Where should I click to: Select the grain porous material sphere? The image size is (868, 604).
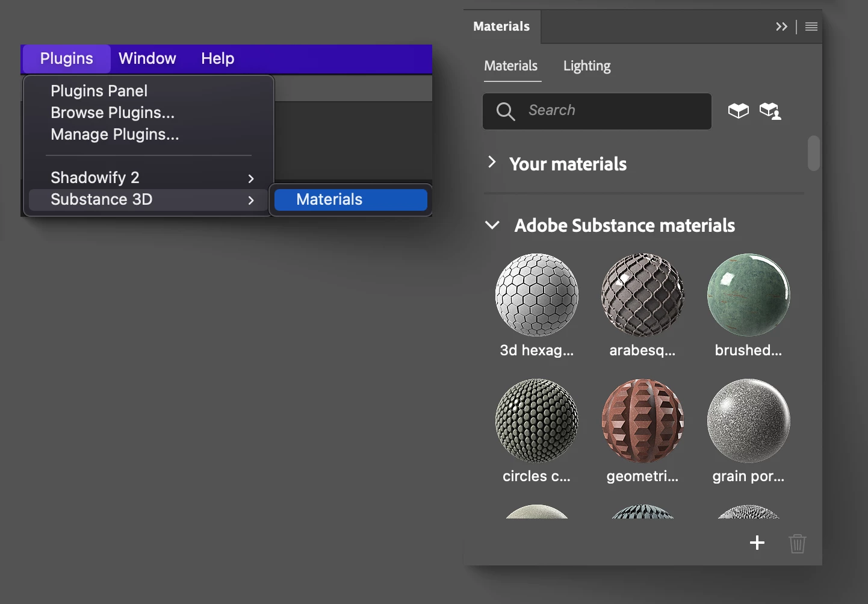point(749,421)
